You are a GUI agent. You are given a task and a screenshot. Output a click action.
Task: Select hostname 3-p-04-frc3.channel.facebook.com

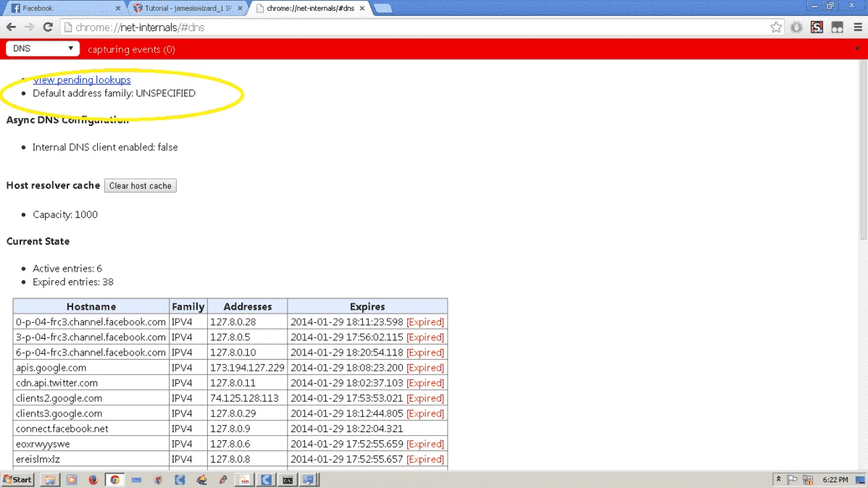[x=91, y=337]
